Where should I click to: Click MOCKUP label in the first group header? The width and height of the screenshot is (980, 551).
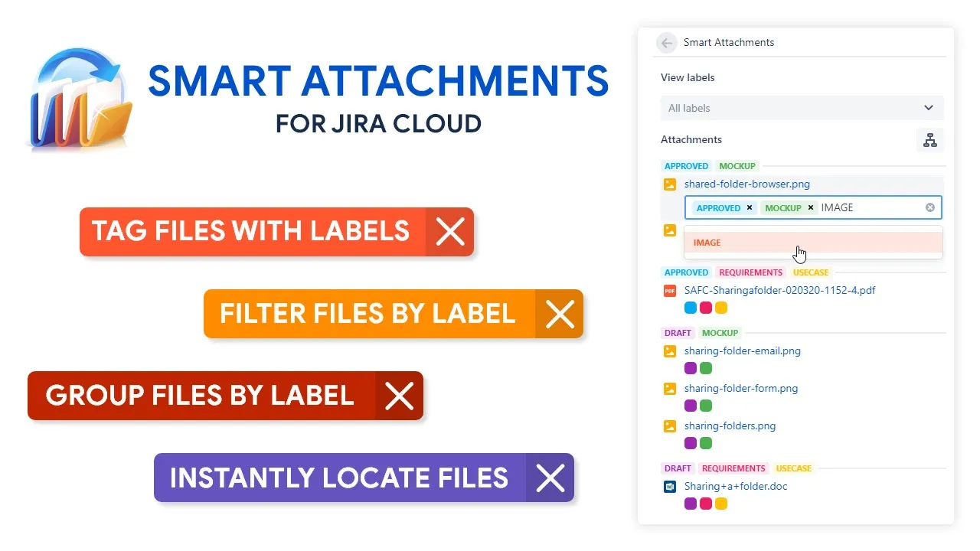pos(737,166)
